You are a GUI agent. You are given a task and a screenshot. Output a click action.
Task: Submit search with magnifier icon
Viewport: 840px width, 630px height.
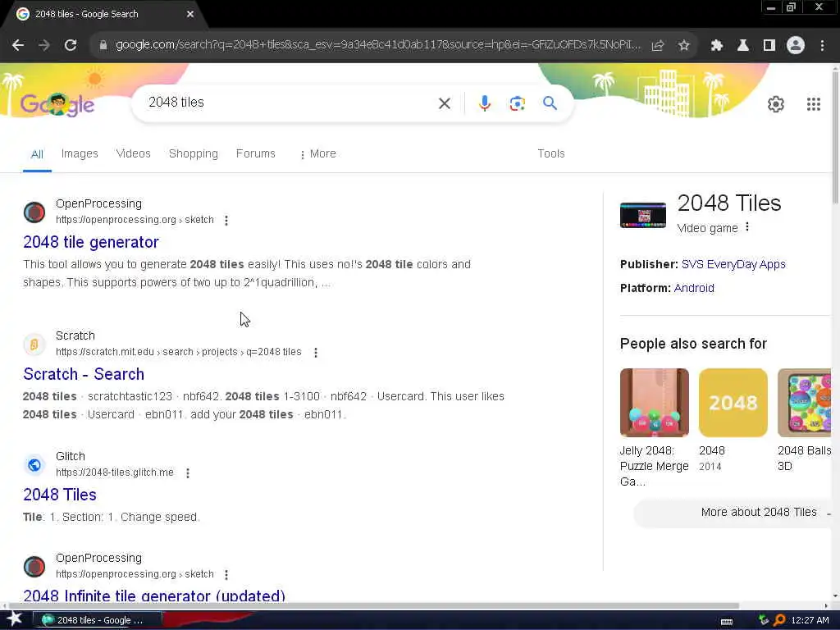tap(550, 103)
